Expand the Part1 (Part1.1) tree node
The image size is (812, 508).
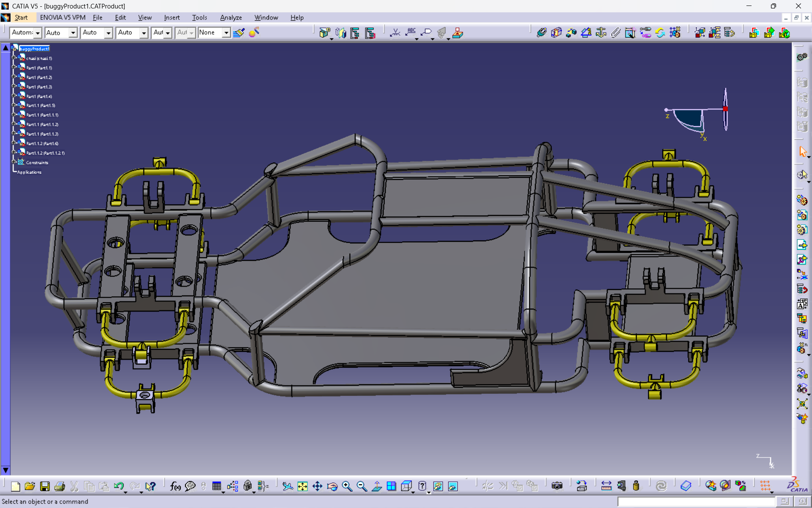[14, 67]
